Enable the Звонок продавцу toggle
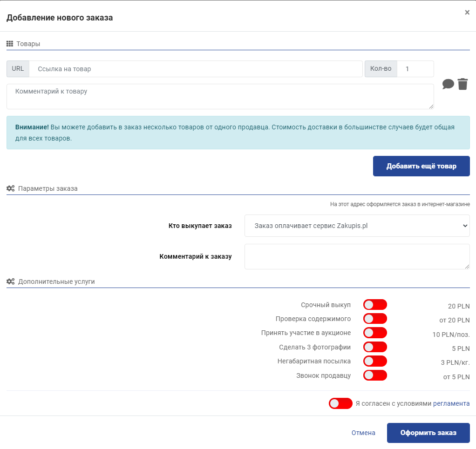Image resolution: width=476 pixels, height=449 pixels. click(375, 375)
